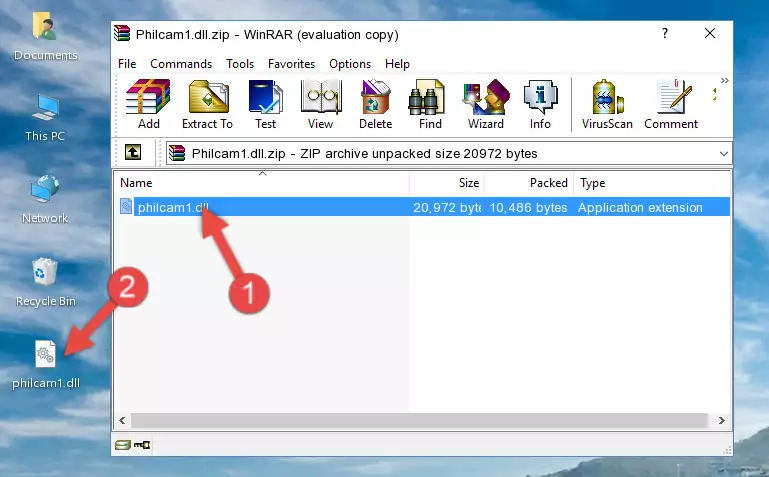Screen dimensions: 769x477
Task: Run the Test archive tool
Action: (265, 104)
